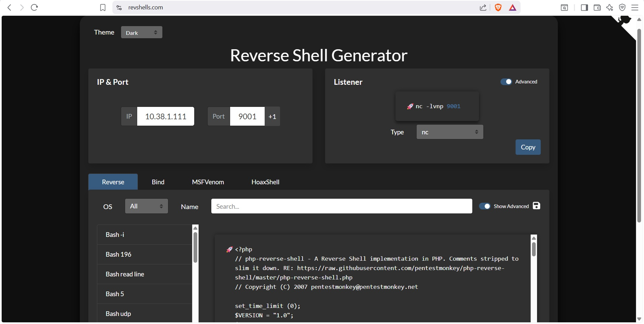Open Brave Rewards
Viewport: 644px width, 324px height.
[513, 7]
